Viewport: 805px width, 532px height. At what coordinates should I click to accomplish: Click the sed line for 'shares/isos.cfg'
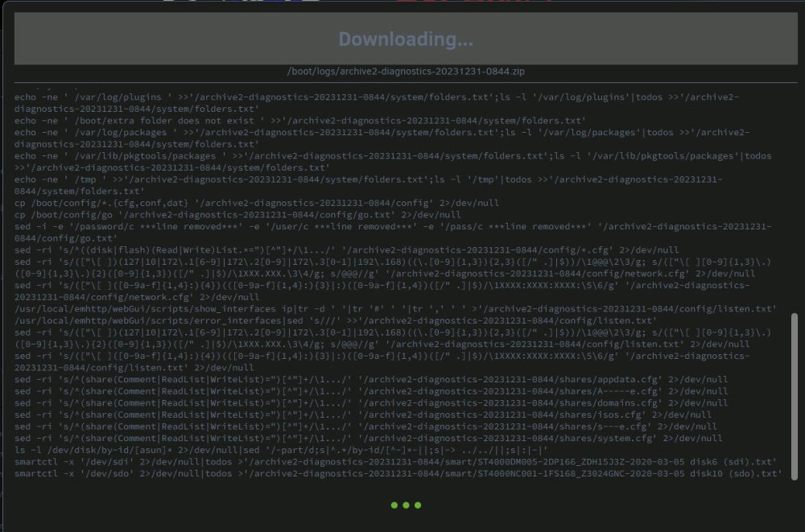click(363, 415)
